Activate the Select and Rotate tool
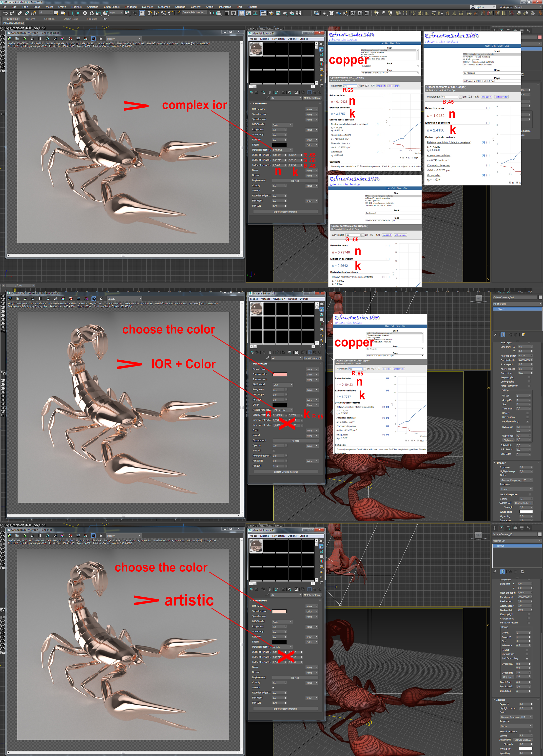This screenshot has height=756, width=543. coord(92,13)
